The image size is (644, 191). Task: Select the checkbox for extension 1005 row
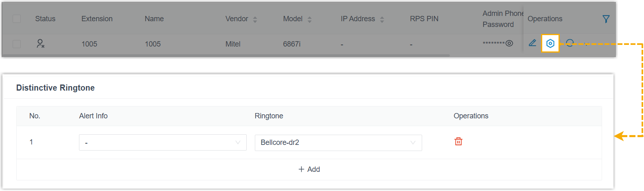pos(17,44)
